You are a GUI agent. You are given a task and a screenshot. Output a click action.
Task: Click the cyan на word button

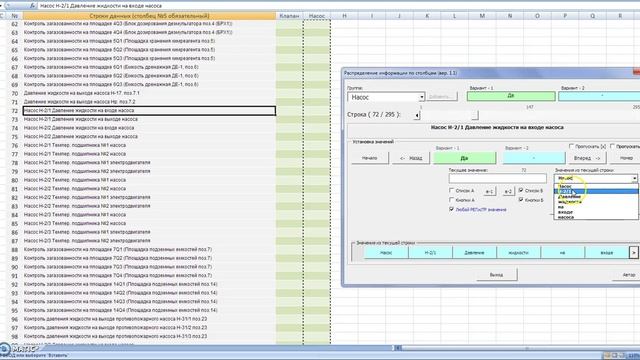[562, 253]
